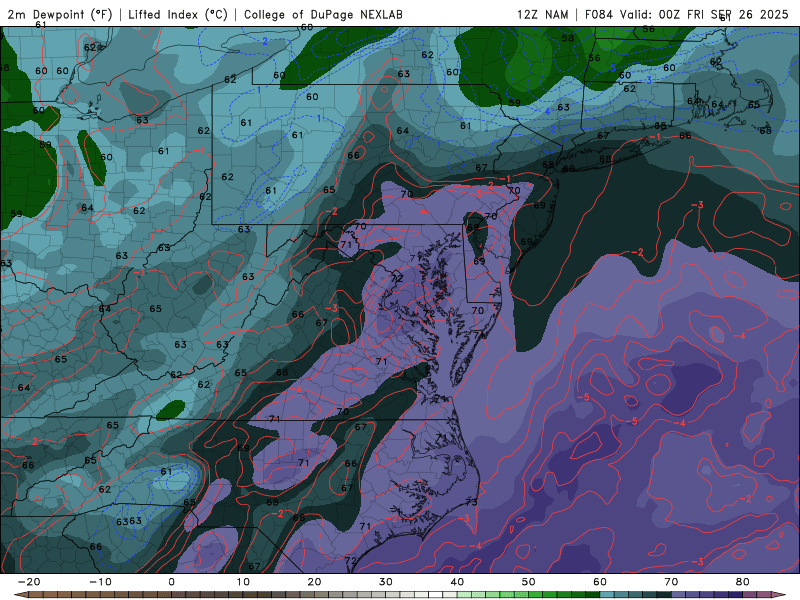Click the 10 label on the color scale

coord(243,582)
